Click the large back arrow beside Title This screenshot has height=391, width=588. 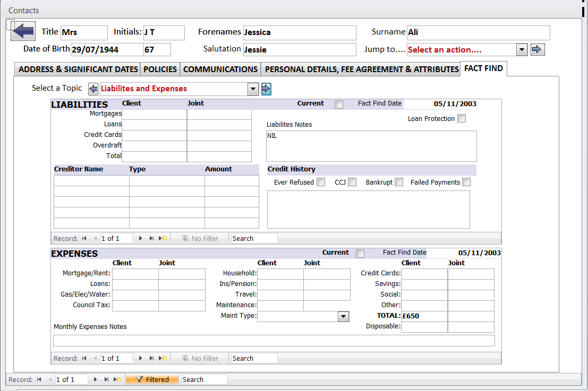point(23,31)
